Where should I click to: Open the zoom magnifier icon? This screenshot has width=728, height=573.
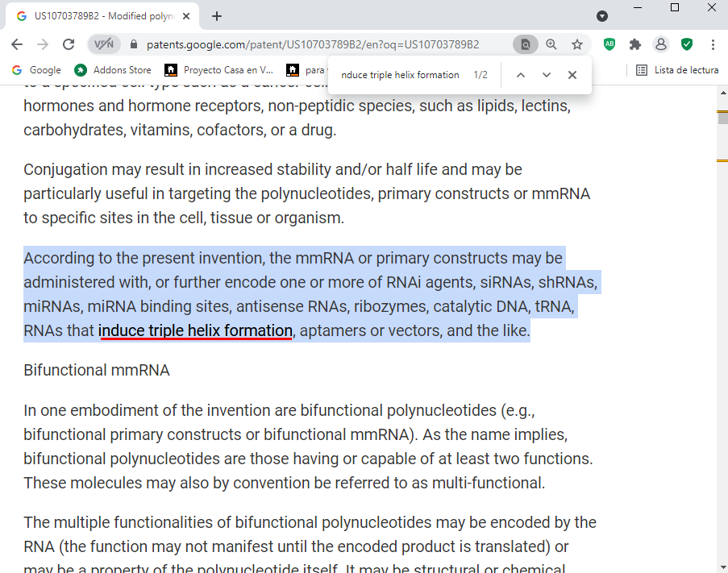(551, 44)
